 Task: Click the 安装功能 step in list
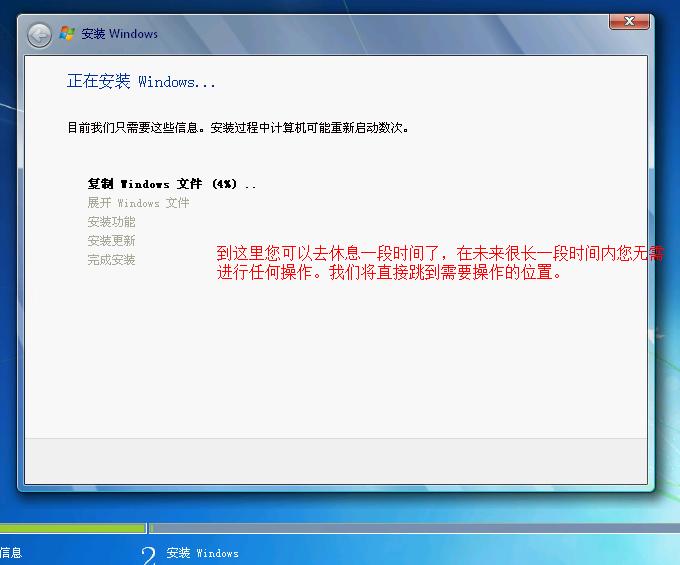click(x=111, y=222)
